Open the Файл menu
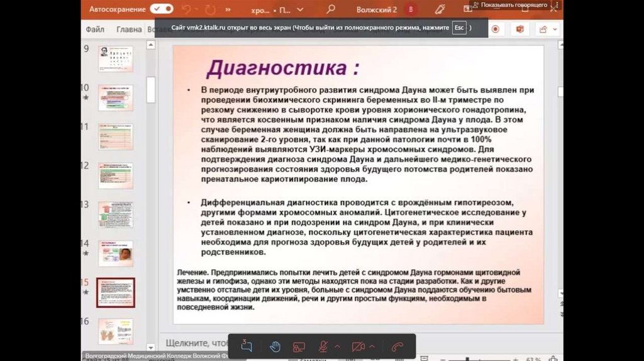644x361 pixels. tap(95, 29)
